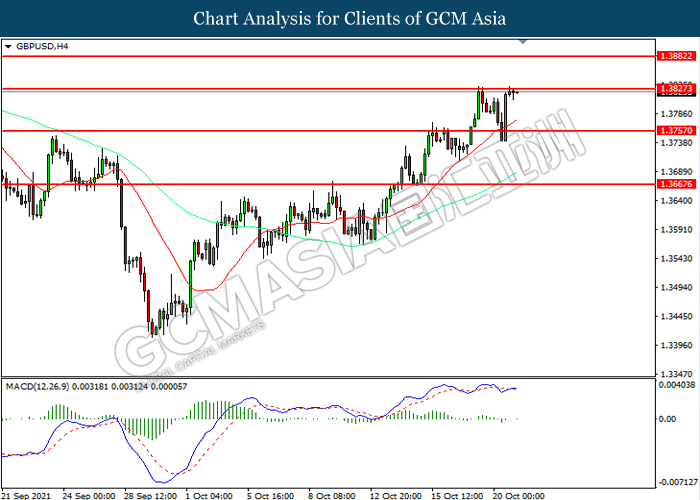The image size is (700, 500).
Task: Click the 1.37380 price axis label
Action: pos(676,143)
